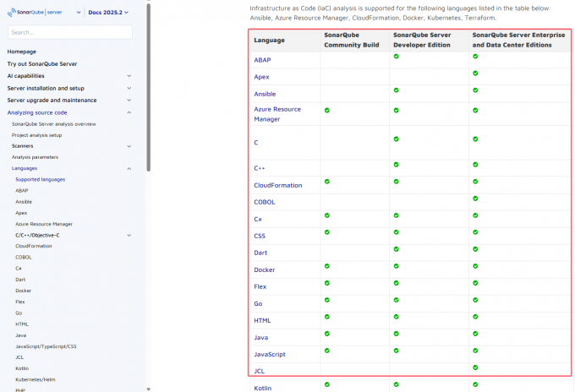This screenshot has width=575, height=392.
Task: Follow the C# table link
Action: [x=258, y=219]
